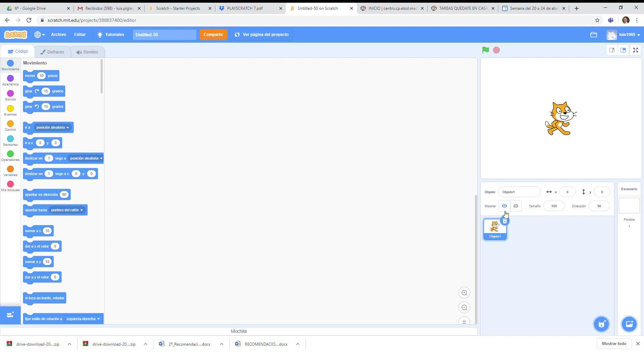Show sprite with the eye toggle
This screenshot has width=644, height=352.
click(504, 206)
